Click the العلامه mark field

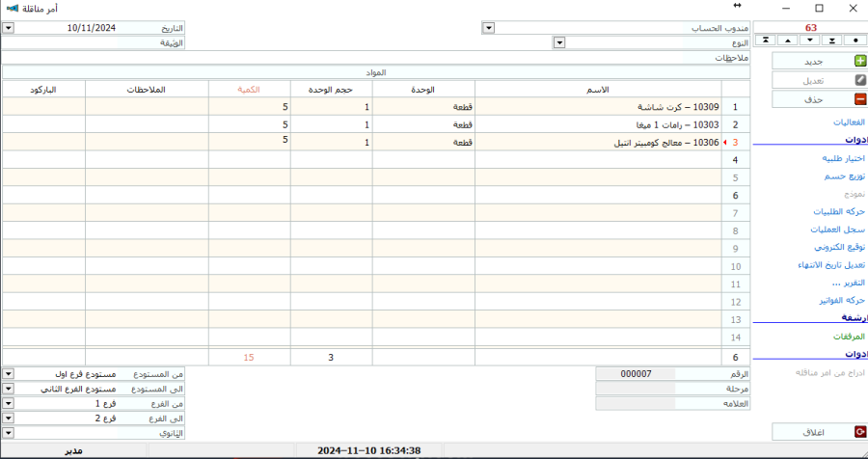point(636,404)
